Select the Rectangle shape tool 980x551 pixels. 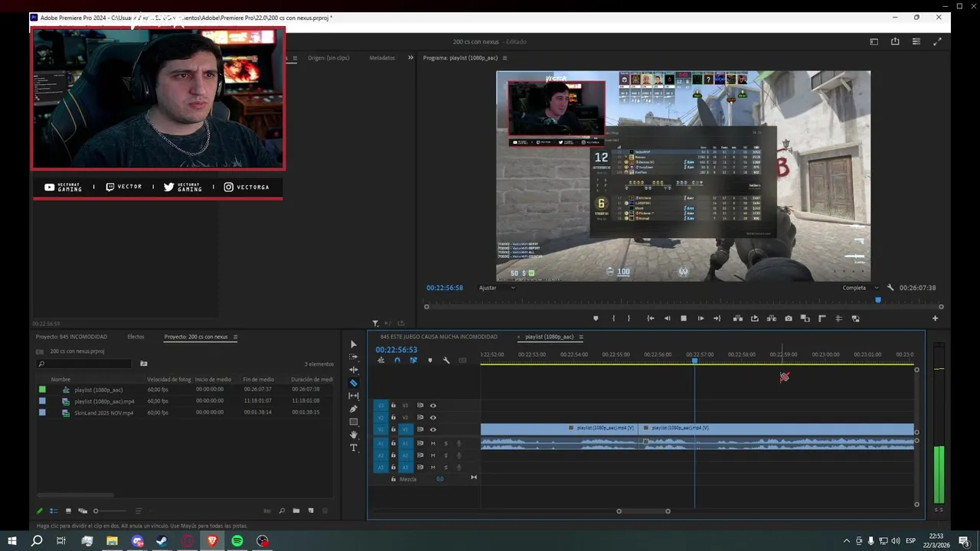pos(353,422)
